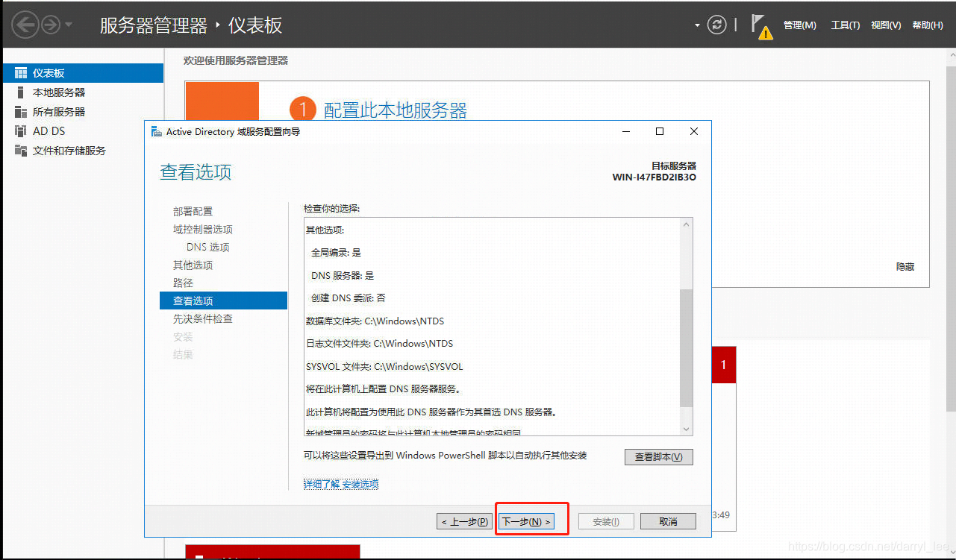Select the 查看选项 wizard step

tap(223, 301)
